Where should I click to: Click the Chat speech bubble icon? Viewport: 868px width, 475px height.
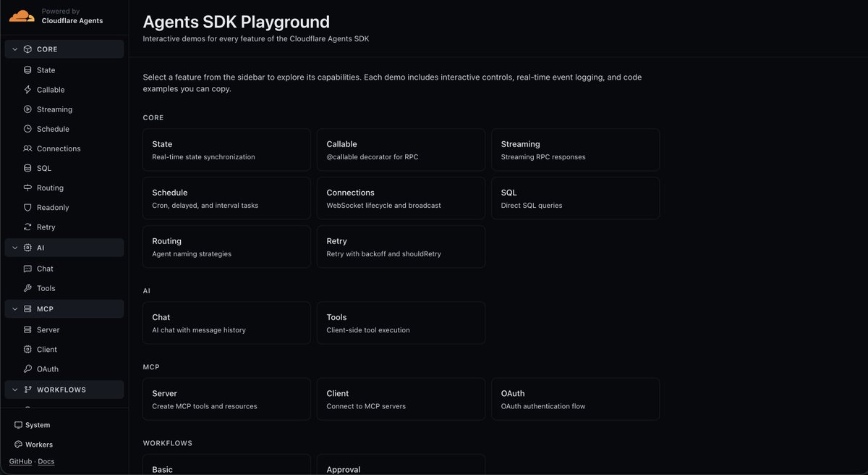coord(27,269)
